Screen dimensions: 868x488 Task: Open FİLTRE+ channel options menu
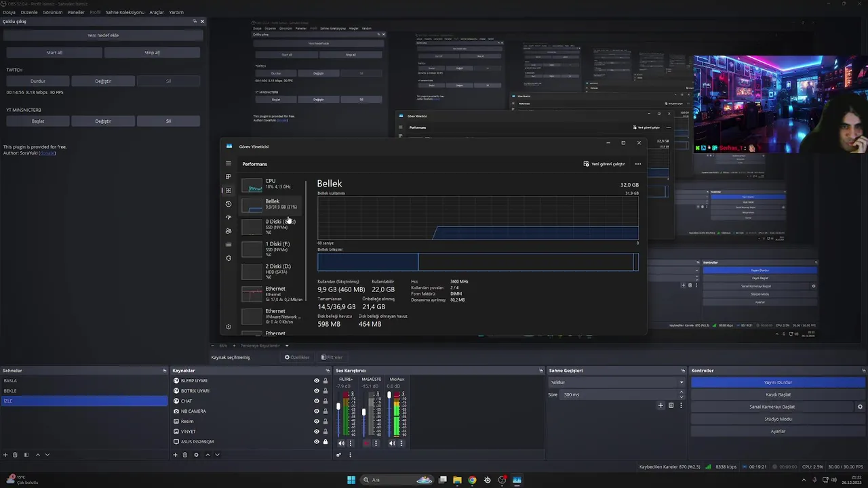351,443
